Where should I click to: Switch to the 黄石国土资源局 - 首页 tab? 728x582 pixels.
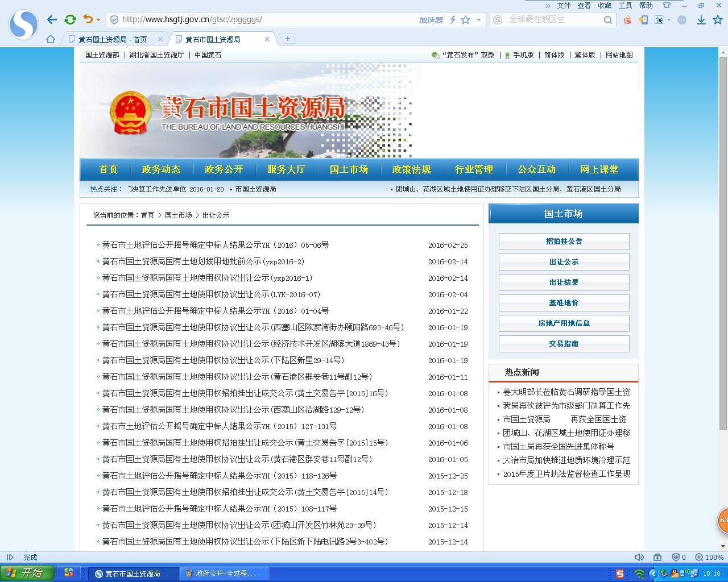coord(113,39)
